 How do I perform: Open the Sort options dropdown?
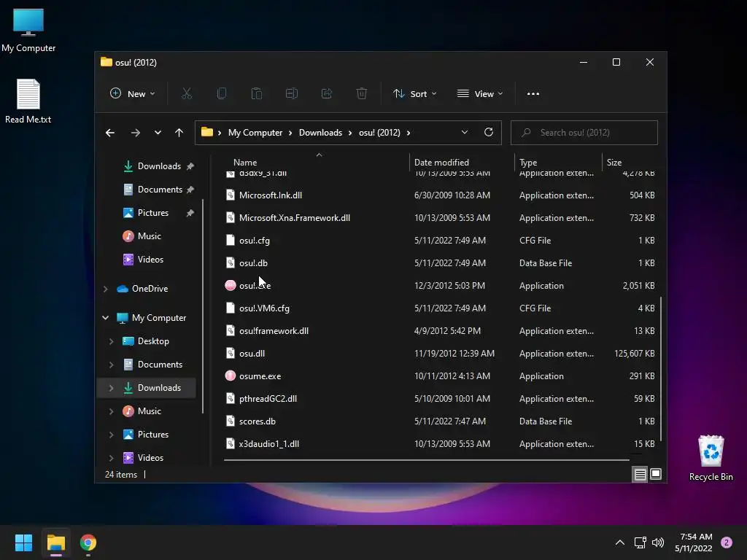click(x=415, y=94)
